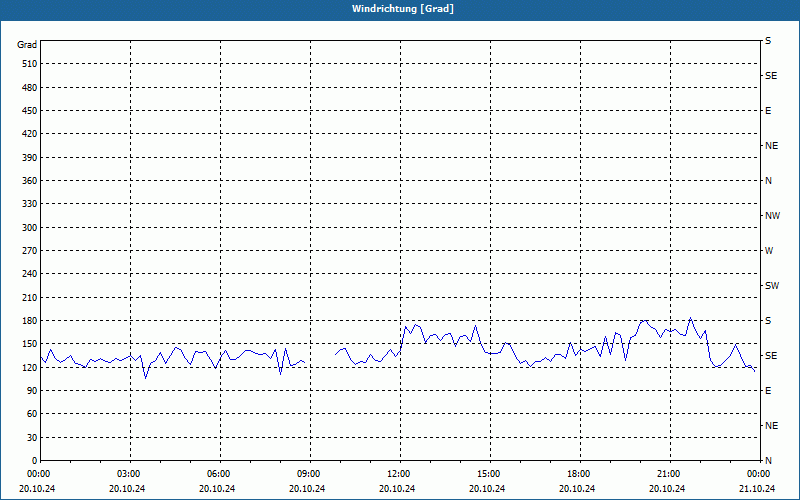Click the '510' y-axis value

tap(30, 64)
